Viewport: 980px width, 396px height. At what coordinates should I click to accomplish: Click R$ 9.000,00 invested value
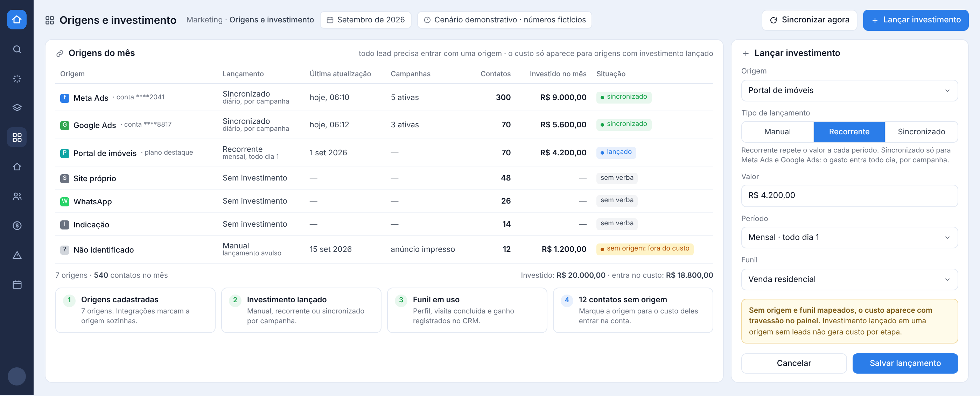point(563,97)
